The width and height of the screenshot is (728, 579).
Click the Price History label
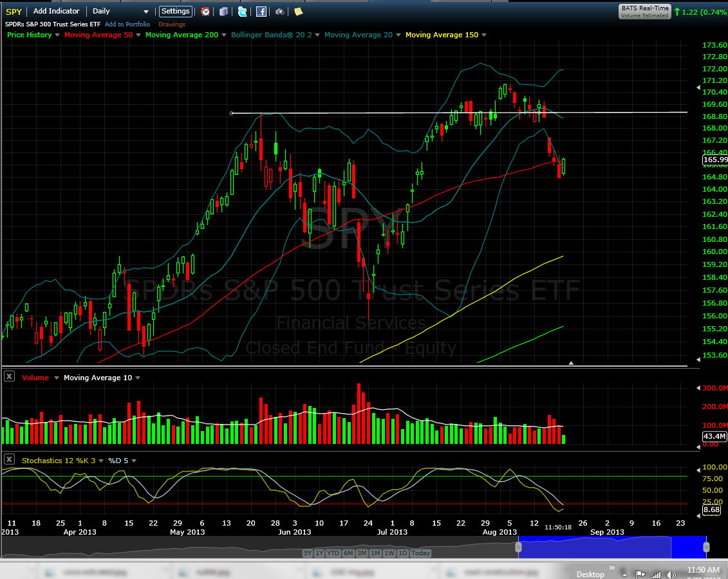(x=29, y=35)
